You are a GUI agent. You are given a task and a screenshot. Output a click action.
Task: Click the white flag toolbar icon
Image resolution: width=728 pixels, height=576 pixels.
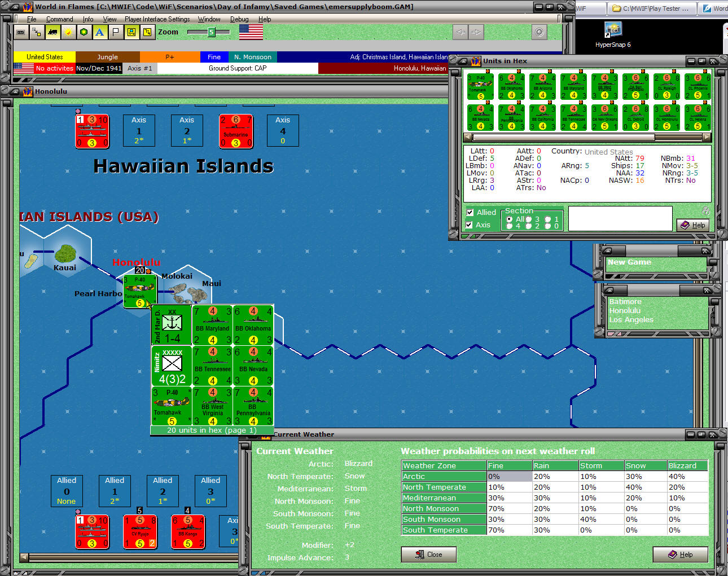[x=116, y=32]
